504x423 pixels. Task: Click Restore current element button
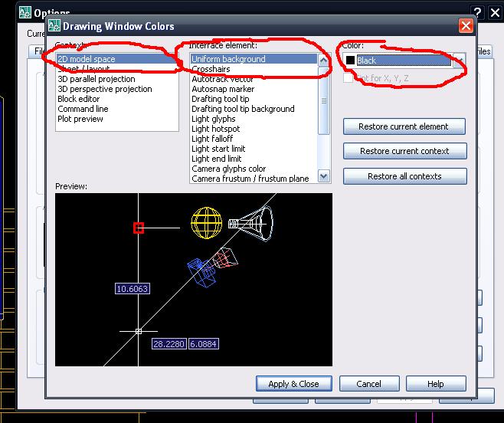click(x=404, y=126)
